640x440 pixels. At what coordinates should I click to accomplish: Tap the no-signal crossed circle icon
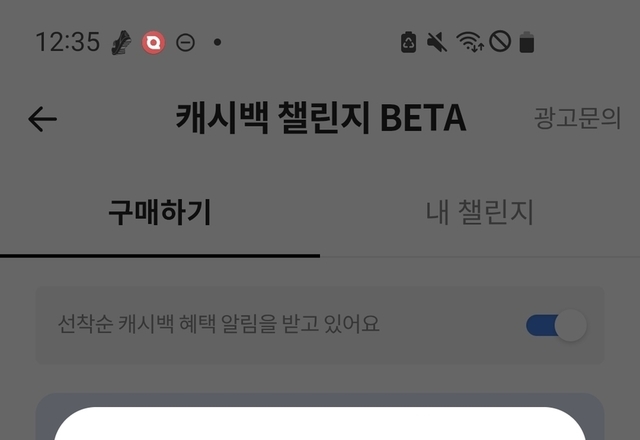[500, 41]
